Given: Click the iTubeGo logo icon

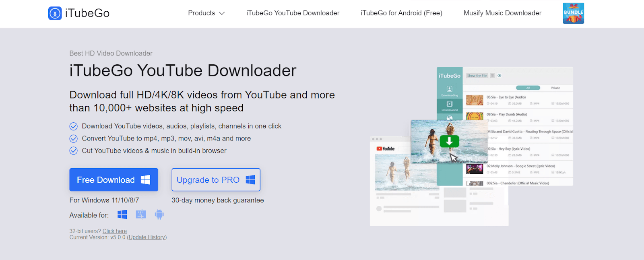Looking at the screenshot, I should 55,13.
